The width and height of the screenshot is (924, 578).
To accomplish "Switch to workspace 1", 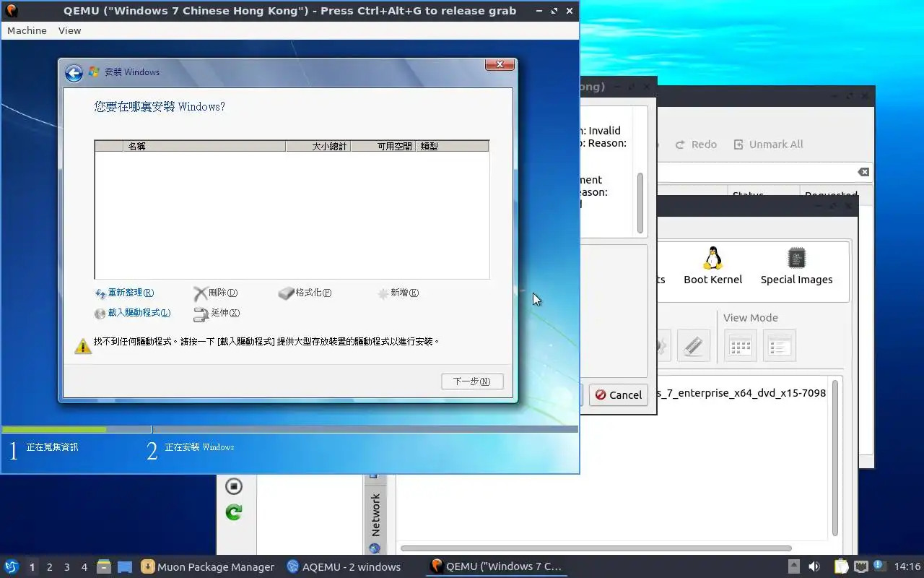I will tap(32, 567).
